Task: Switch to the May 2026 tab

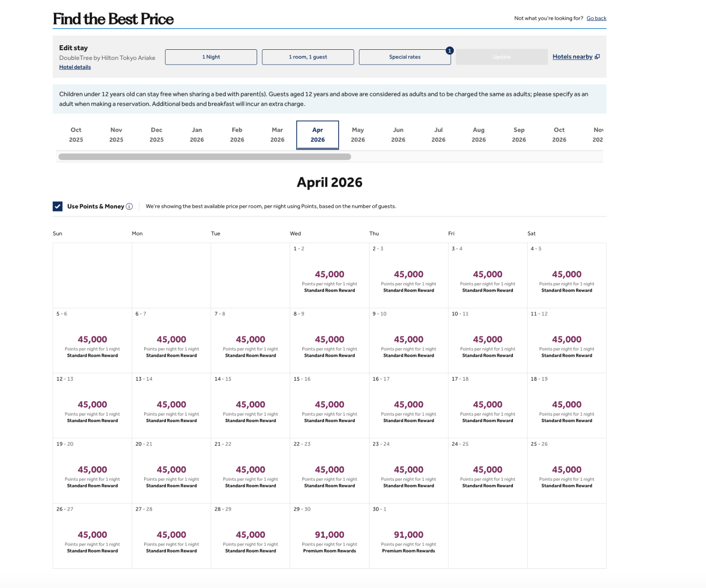Action: tap(358, 135)
